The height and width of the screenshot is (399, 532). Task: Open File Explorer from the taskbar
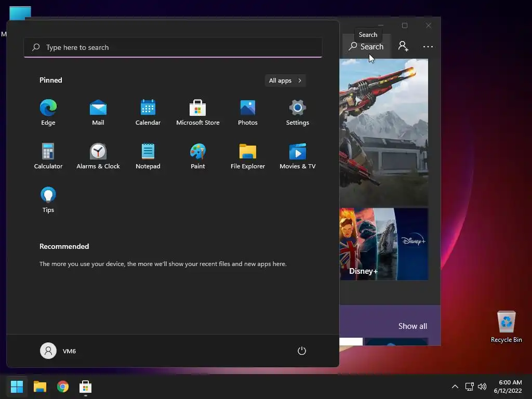pos(39,387)
